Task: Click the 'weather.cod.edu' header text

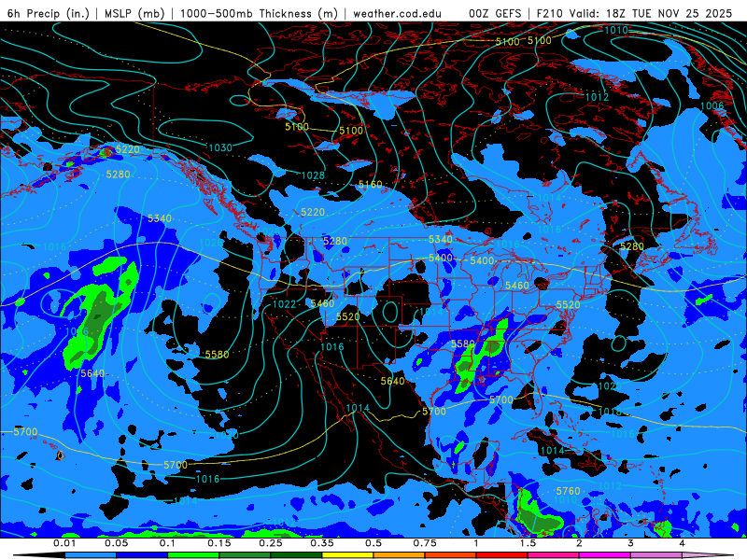Action: click(x=397, y=13)
